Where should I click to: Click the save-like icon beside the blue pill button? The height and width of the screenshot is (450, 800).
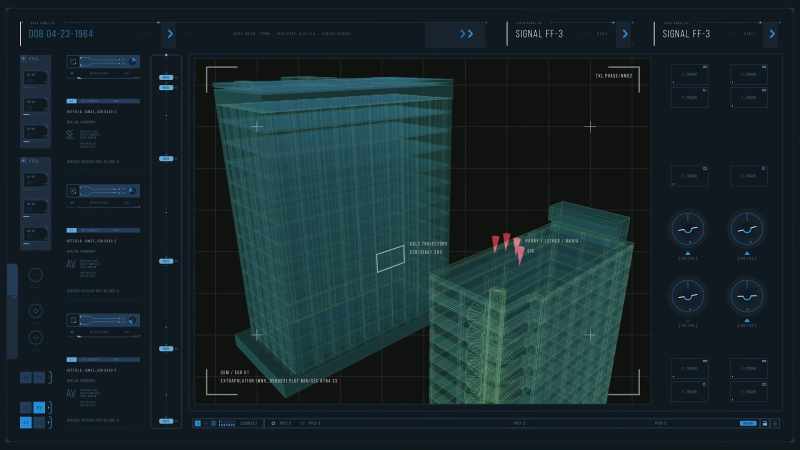point(764,423)
